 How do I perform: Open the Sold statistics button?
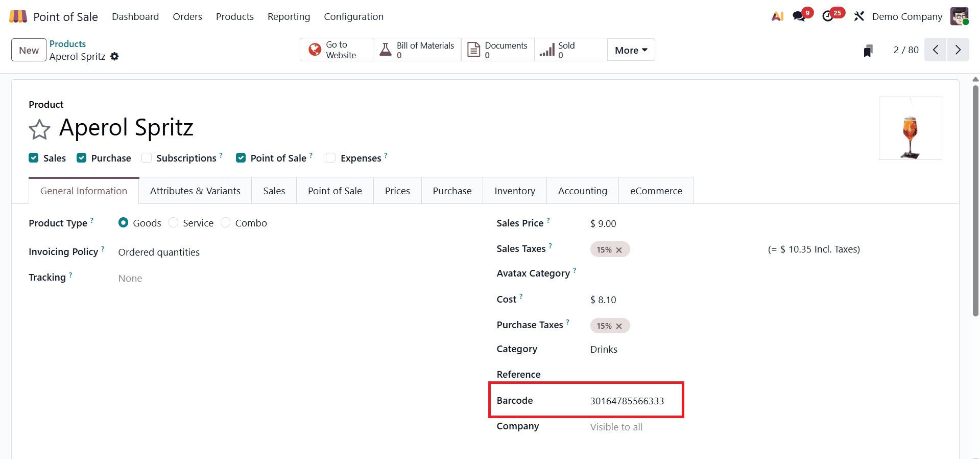571,50
